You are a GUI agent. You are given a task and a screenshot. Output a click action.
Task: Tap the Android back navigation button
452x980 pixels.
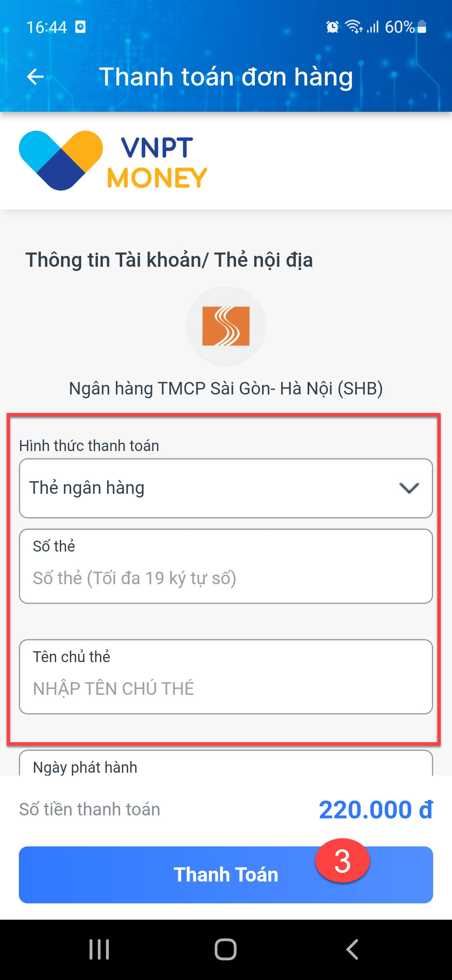tap(352, 949)
